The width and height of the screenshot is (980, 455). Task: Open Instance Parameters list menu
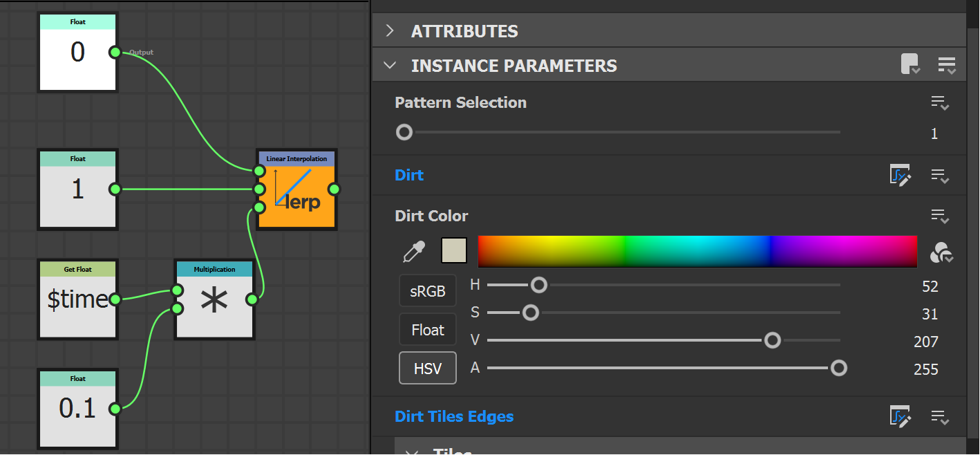click(947, 66)
